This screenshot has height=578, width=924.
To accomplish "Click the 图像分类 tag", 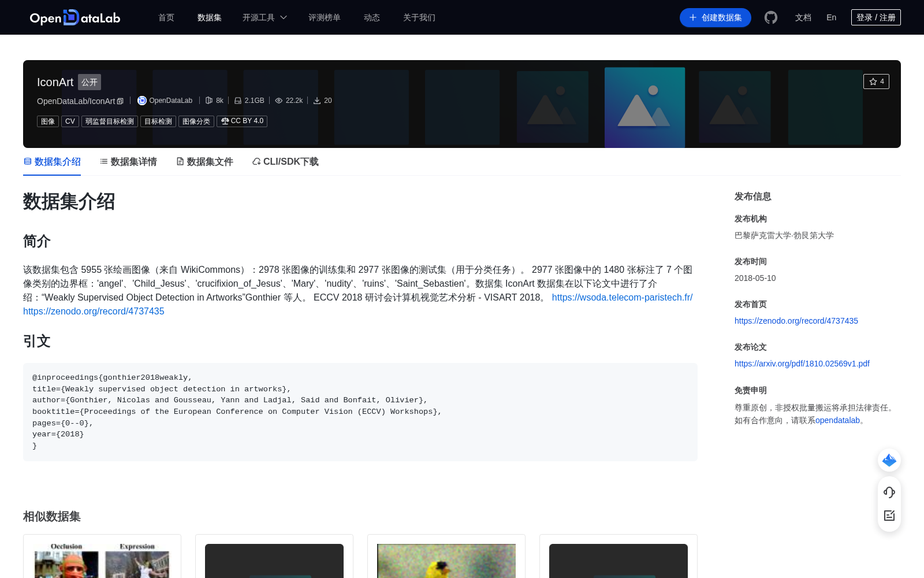I will pos(196,121).
